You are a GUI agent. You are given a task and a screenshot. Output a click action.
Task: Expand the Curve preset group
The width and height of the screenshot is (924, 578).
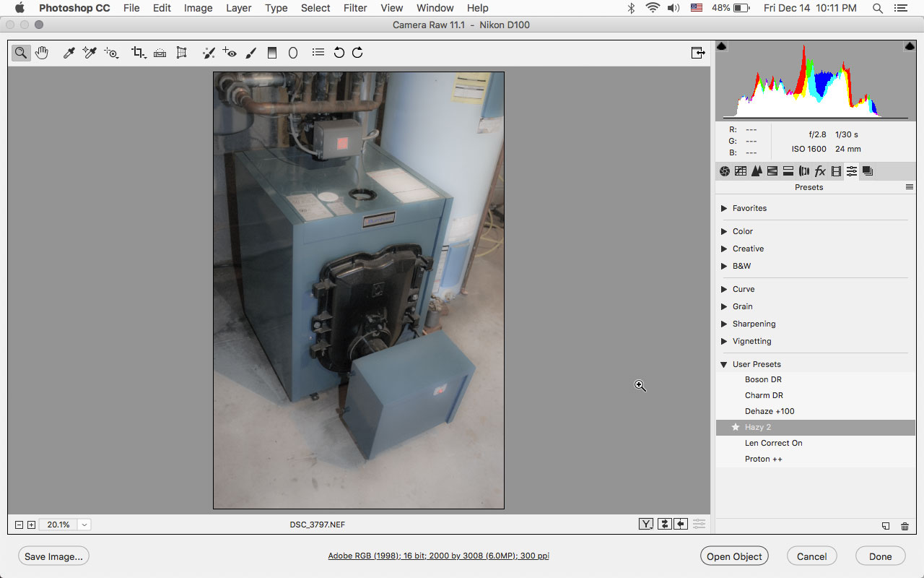click(724, 289)
